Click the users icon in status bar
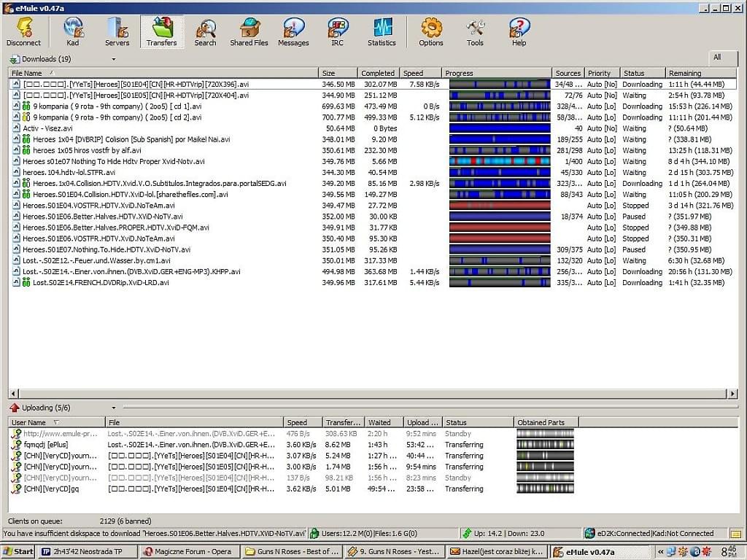The height and width of the screenshot is (560, 747). pyautogui.click(x=314, y=533)
